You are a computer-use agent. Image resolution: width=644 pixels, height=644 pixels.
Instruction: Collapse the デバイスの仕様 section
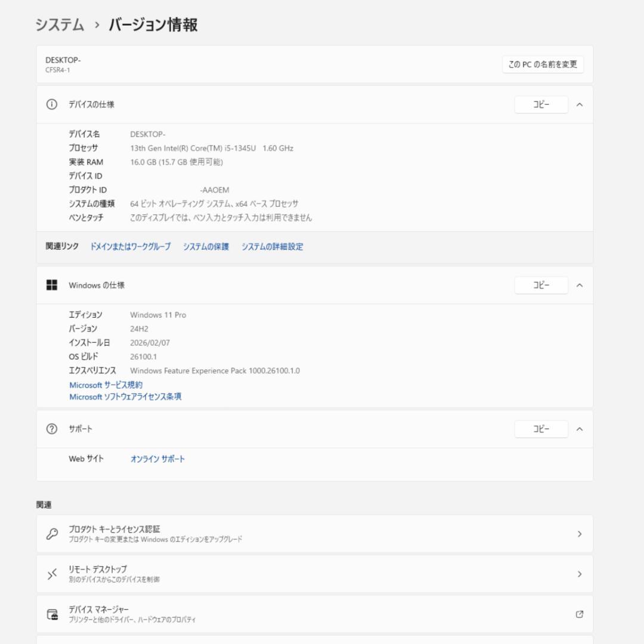coord(579,104)
